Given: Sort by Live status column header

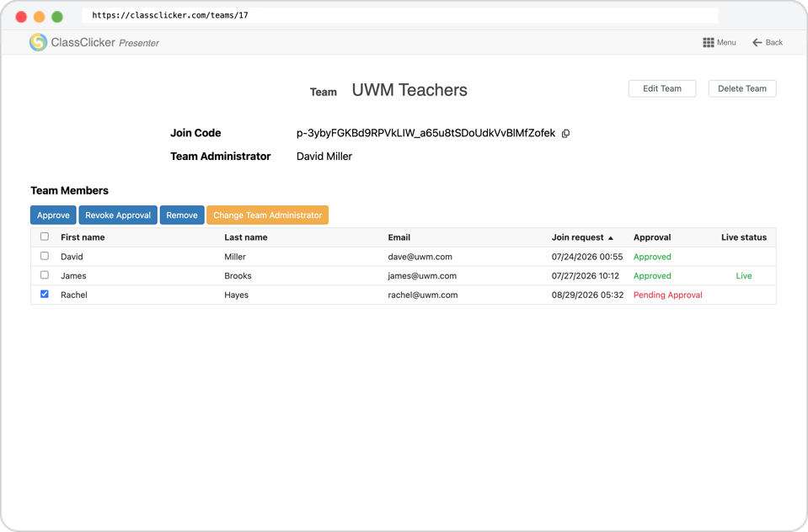Looking at the screenshot, I should (x=744, y=237).
